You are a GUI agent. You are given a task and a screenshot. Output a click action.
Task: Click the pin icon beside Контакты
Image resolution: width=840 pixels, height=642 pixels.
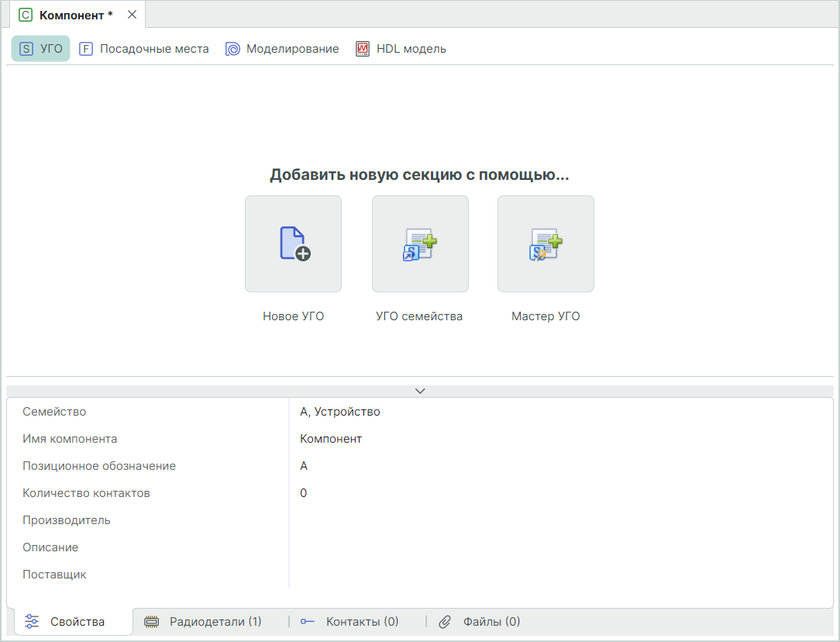click(307, 622)
